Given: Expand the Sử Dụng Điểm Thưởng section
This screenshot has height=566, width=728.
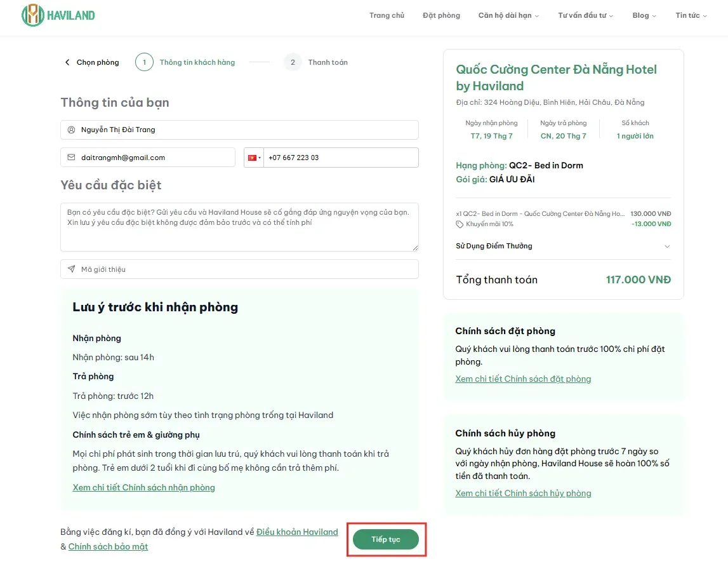Looking at the screenshot, I should tap(563, 246).
